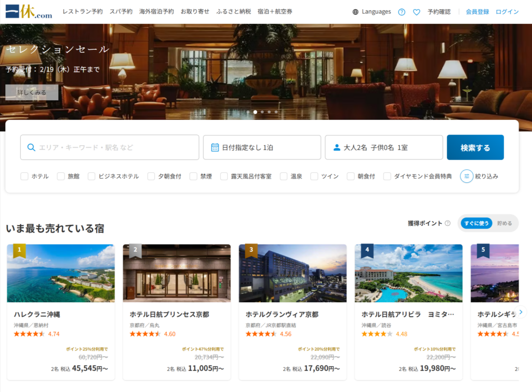Tick the 温泉 filter checkbox
The width and height of the screenshot is (532, 392).
284,177
